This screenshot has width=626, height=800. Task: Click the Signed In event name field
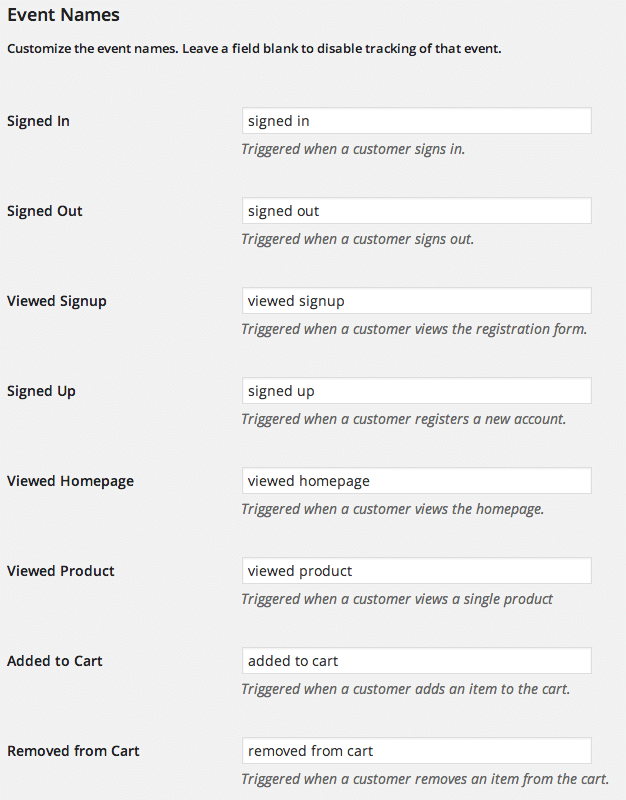[416, 121]
